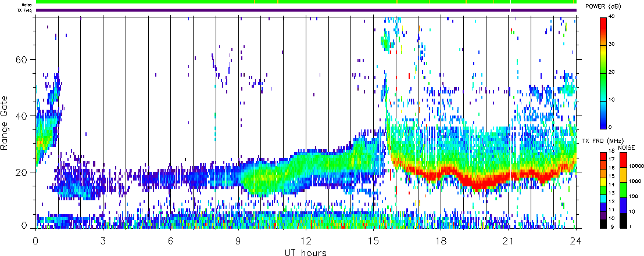Screen dimensions: 644x256
Task: Click the purple TX Freq strip above plot
Action: [x=306, y=10]
